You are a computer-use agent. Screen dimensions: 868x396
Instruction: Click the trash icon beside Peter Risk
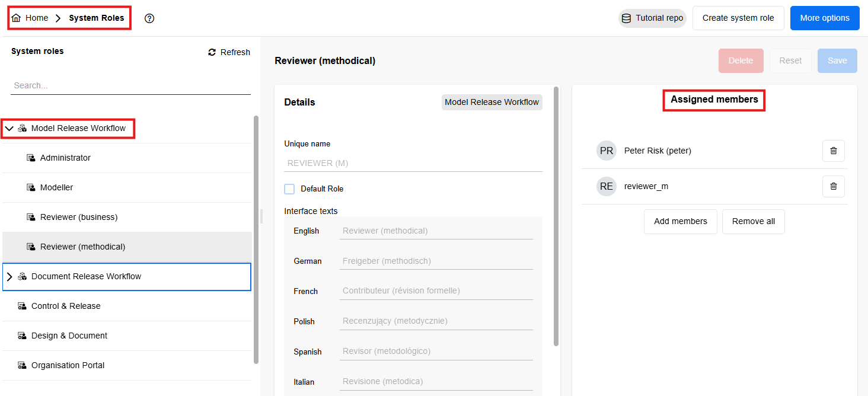[833, 151]
